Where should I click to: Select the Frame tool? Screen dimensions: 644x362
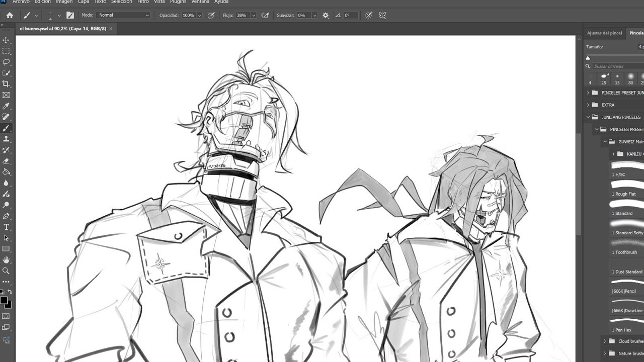[6, 95]
